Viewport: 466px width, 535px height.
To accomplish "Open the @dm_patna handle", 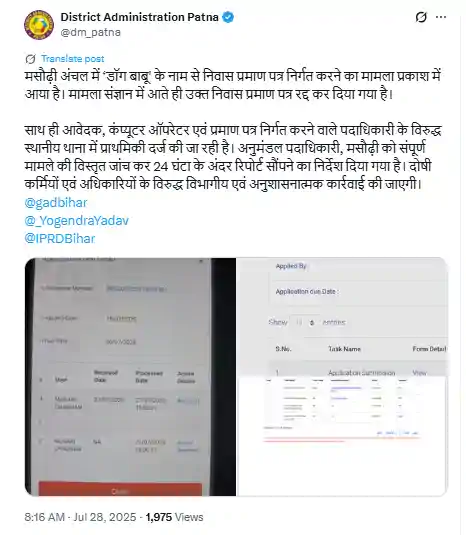I will click(90, 32).
